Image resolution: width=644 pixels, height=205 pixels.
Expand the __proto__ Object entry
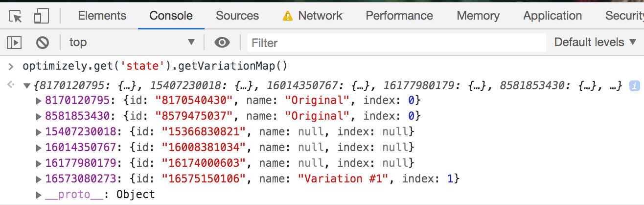39,195
